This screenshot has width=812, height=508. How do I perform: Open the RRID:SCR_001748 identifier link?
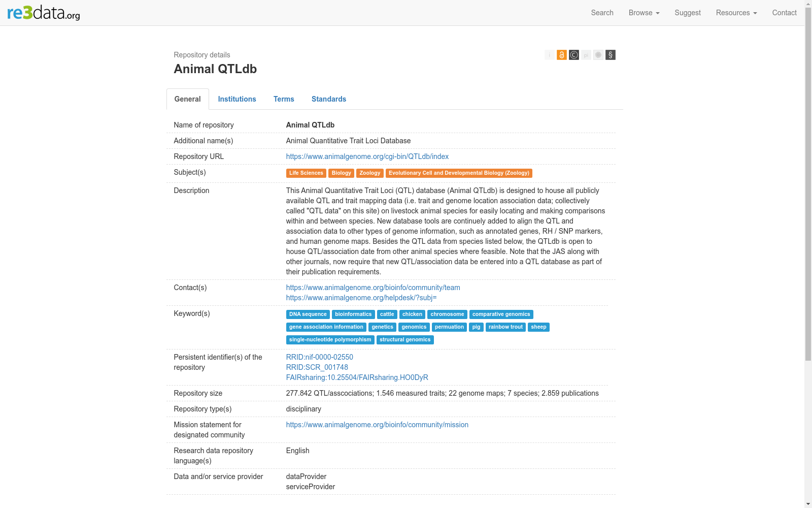click(317, 367)
